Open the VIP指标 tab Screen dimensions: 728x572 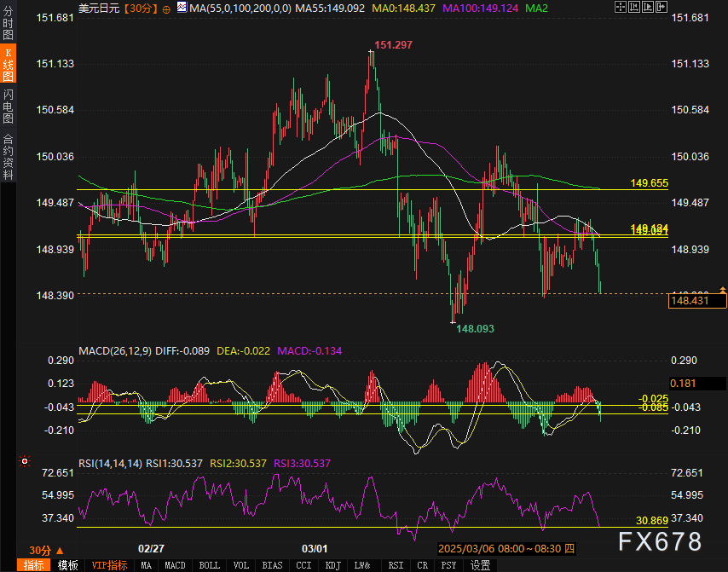tap(109, 565)
